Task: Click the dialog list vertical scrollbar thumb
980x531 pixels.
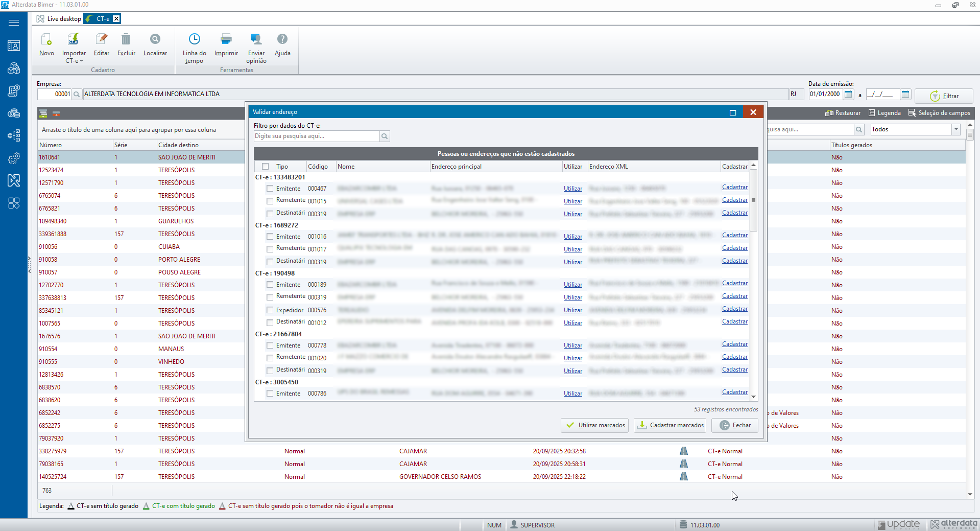Action: pos(753,200)
